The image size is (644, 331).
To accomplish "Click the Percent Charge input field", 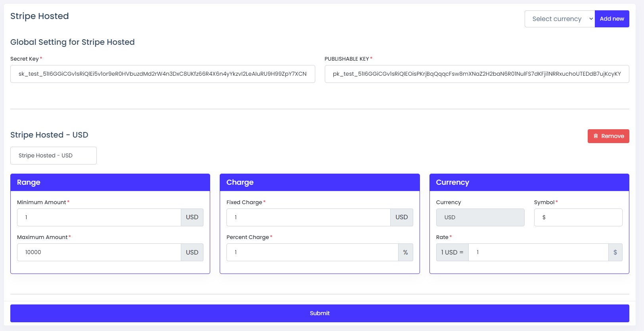I will (x=312, y=252).
